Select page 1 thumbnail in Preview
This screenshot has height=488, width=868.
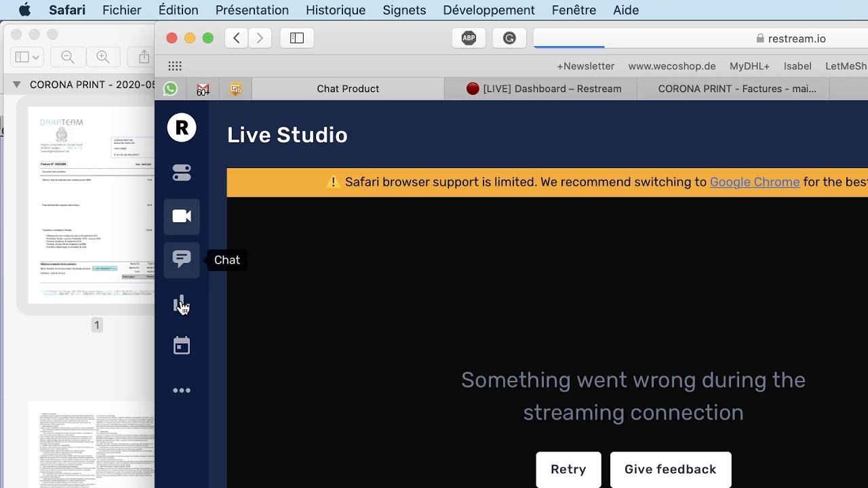click(x=92, y=205)
